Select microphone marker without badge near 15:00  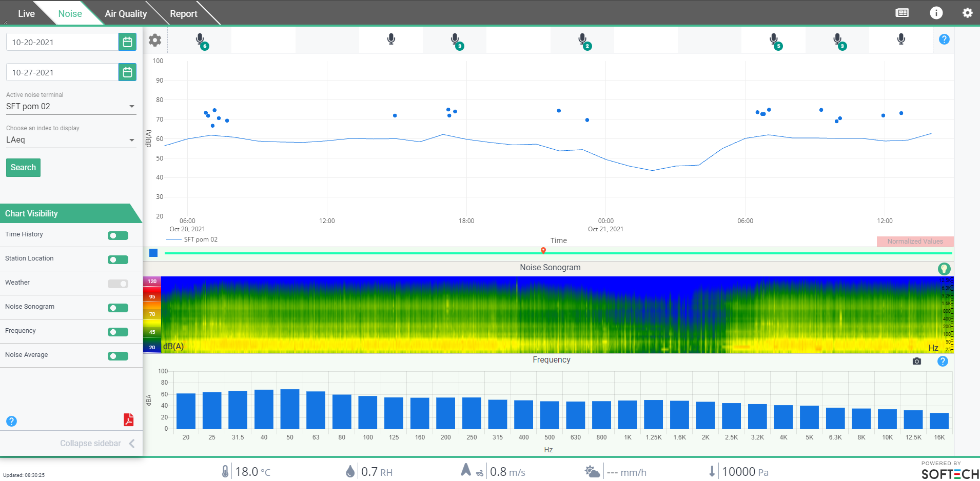point(391,39)
